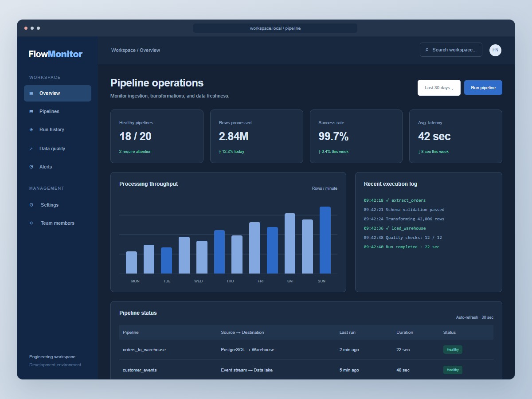Click the Pipeline column header
The width and height of the screenshot is (532, 399).
(x=131, y=332)
